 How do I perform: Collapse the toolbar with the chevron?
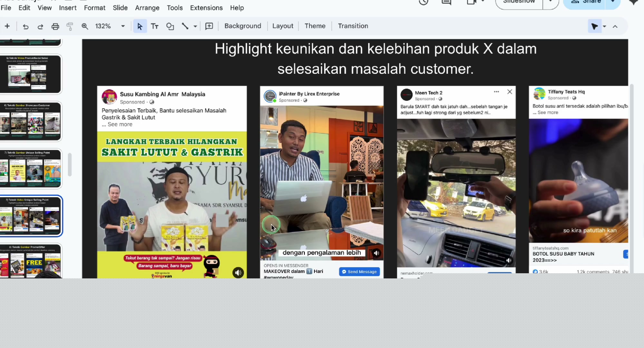(615, 26)
